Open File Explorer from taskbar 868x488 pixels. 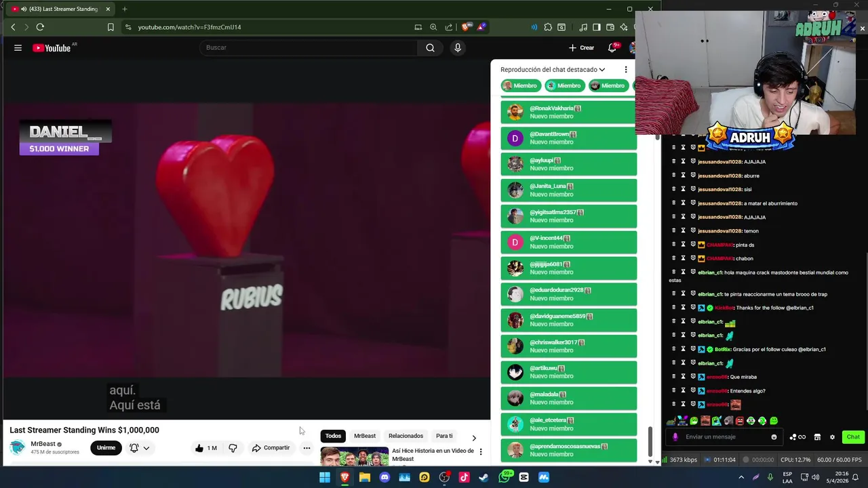[x=365, y=477]
